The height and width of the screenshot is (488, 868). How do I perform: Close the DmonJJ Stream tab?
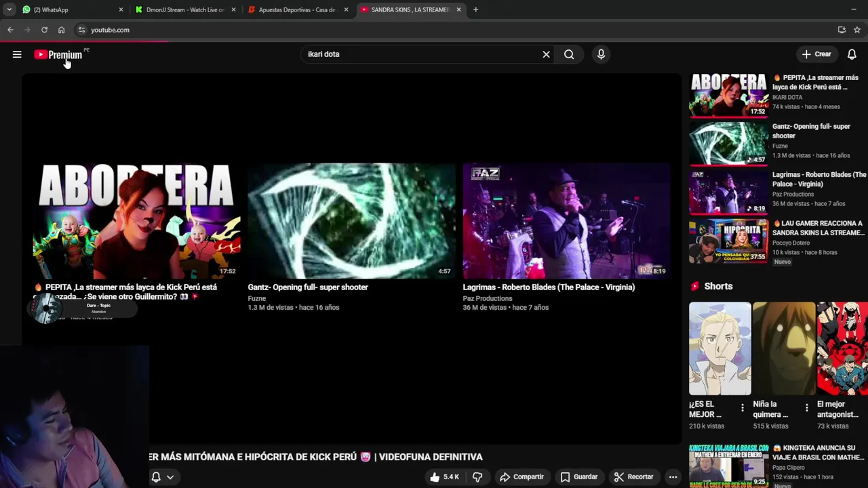point(234,9)
